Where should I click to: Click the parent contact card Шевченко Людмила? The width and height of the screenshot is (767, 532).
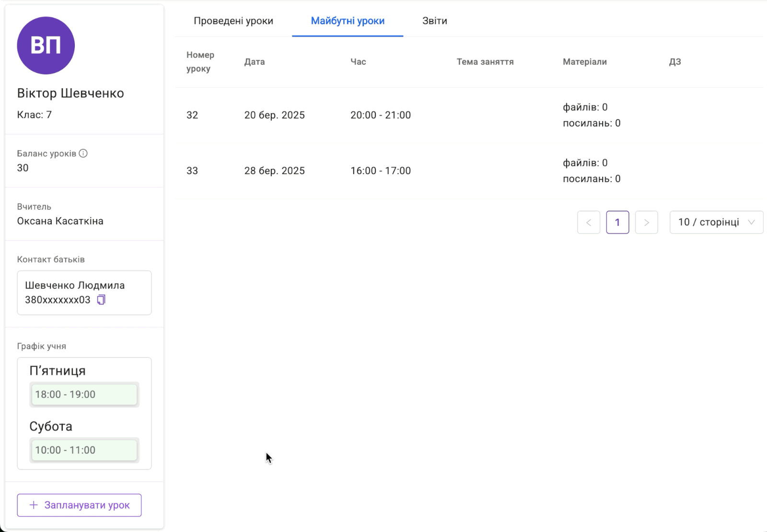coord(84,293)
